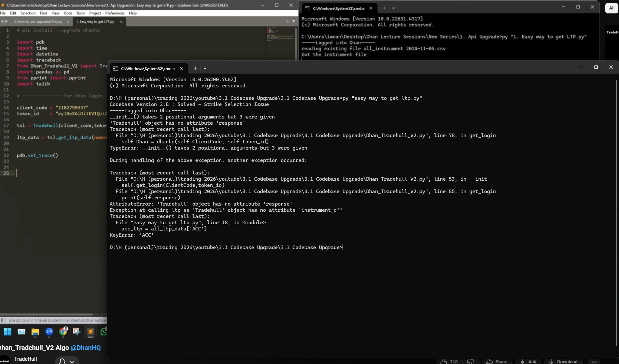This screenshot has height=364, width=619.
Task: Switch to '0. How to use upgraded files.py' tab
Action: point(38,22)
